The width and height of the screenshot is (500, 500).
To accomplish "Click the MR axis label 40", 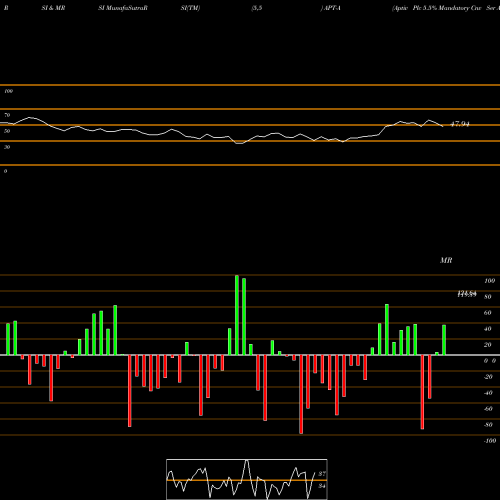I will click(488, 329).
